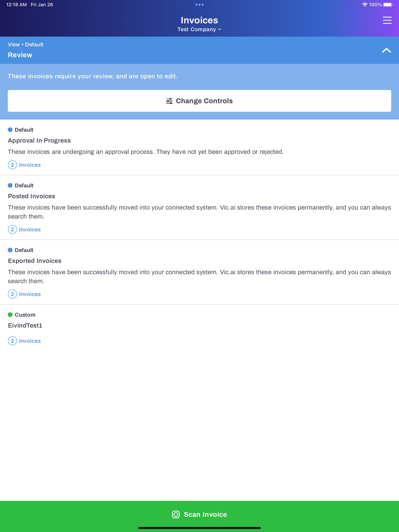Click the iPad home indicator bar
Screen dimensions: 399x532
(199, 528)
